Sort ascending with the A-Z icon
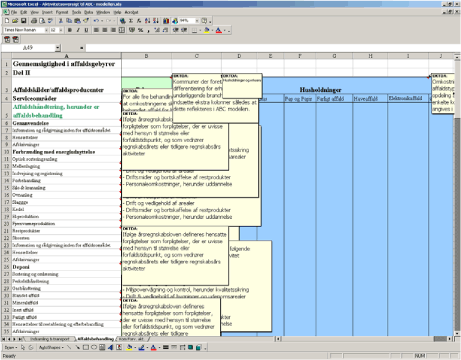The width and height of the screenshot is (461, 360). (x=148, y=21)
